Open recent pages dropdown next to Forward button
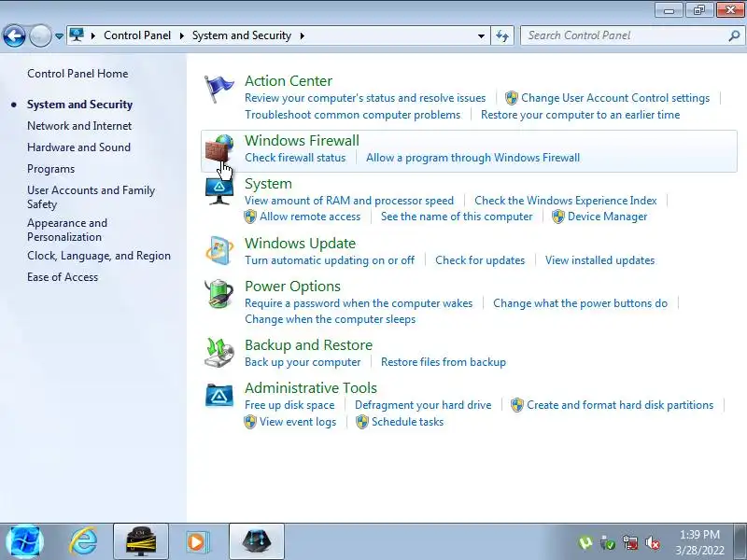 (x=59, y=35)
